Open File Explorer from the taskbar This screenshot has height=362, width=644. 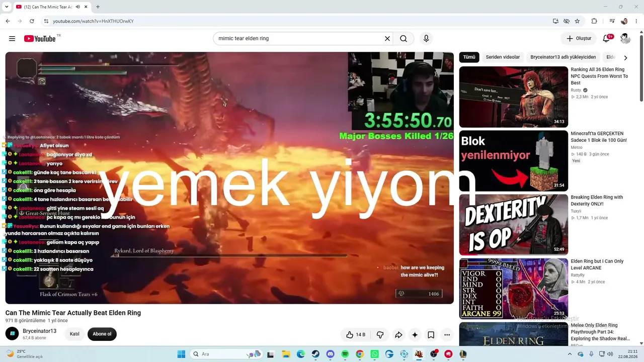(286, 354)
